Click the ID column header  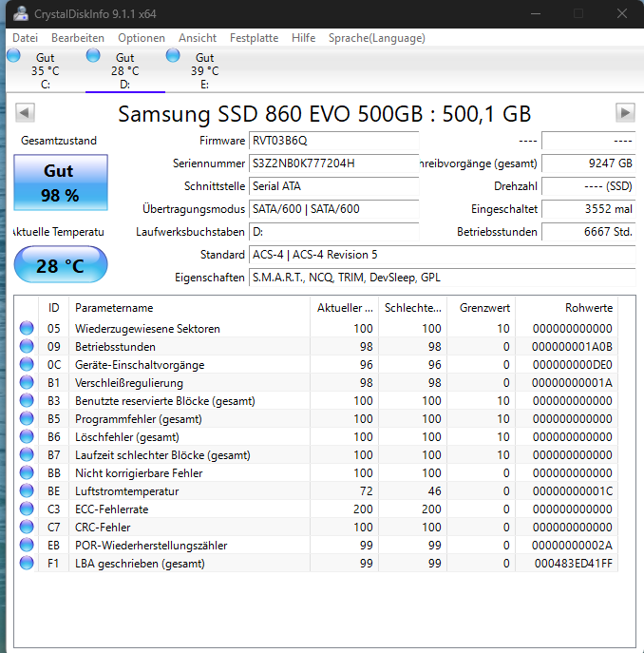tap(54, 308)
